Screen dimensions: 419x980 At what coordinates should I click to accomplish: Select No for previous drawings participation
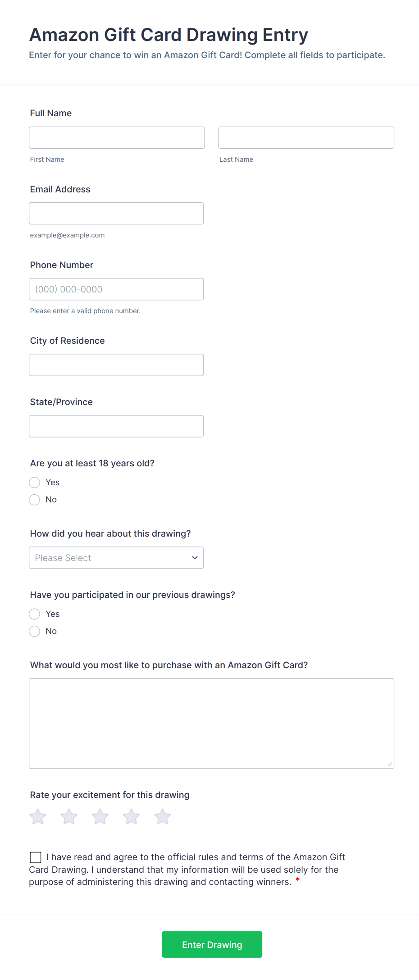pyautogui.click(x=34, y=631)
